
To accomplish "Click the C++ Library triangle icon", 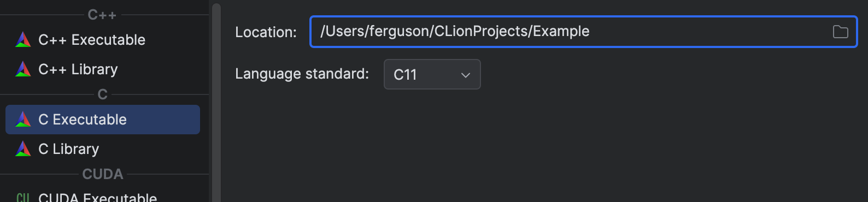I will click(23, 69).
